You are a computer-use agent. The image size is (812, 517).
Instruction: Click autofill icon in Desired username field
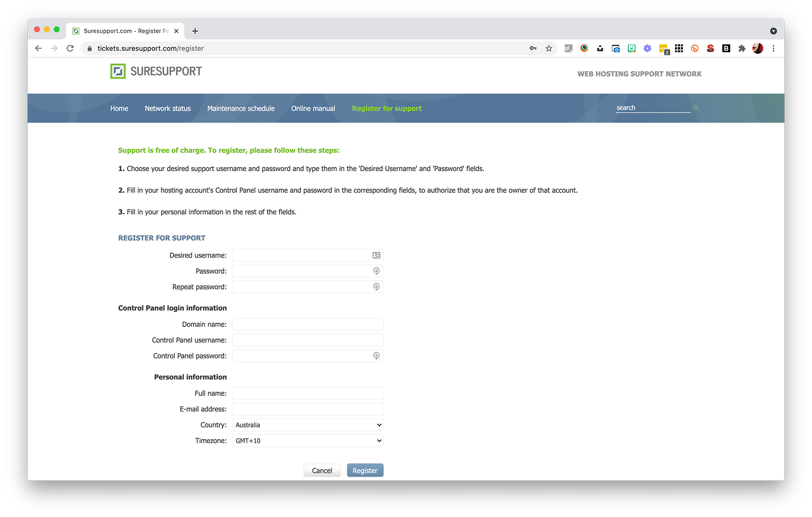tap(376, 255)
